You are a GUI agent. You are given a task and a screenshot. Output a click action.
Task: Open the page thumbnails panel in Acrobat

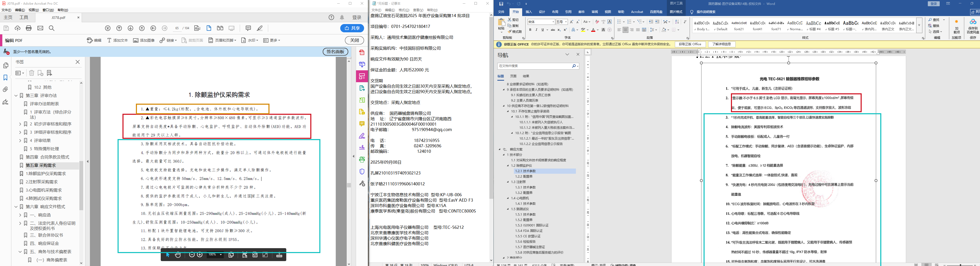[6, 65]
